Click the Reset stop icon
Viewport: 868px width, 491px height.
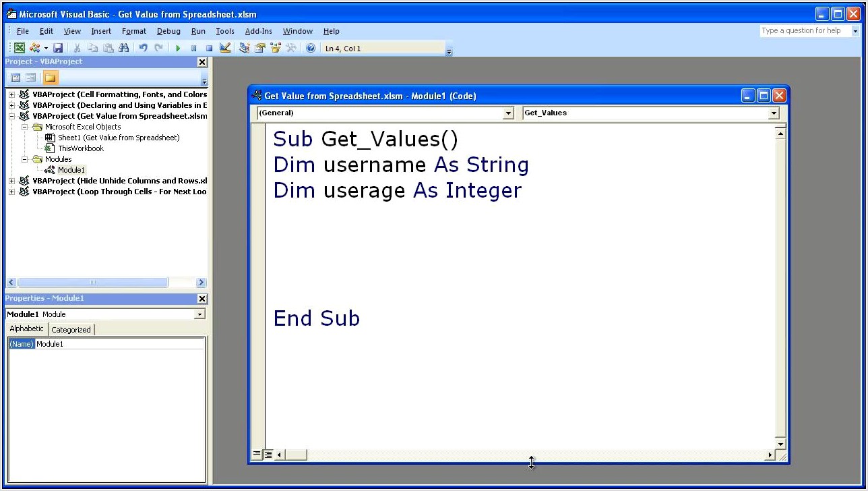209,48
